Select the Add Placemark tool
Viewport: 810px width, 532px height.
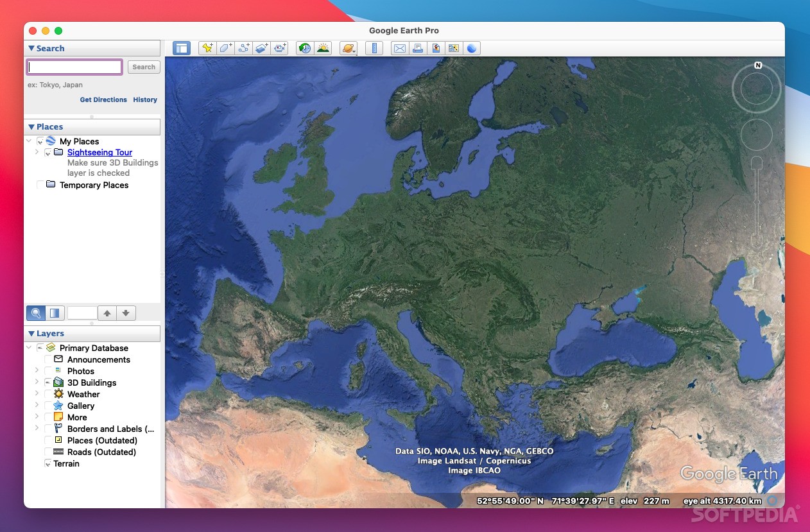pos(207,47)
